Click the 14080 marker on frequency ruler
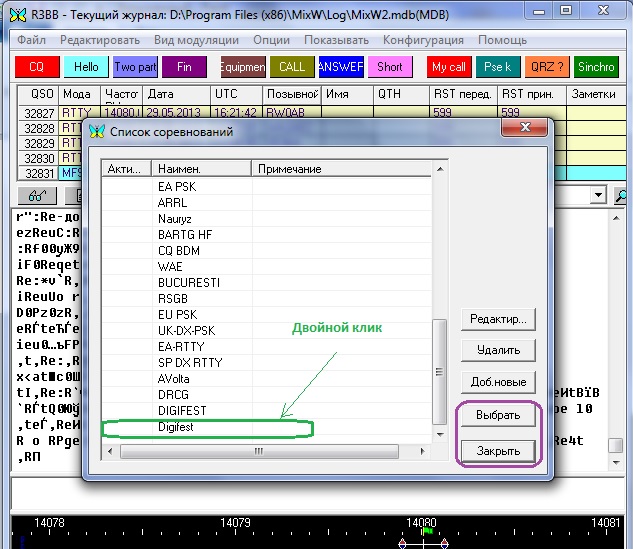633x549 pixels. (x=423, y=523)
